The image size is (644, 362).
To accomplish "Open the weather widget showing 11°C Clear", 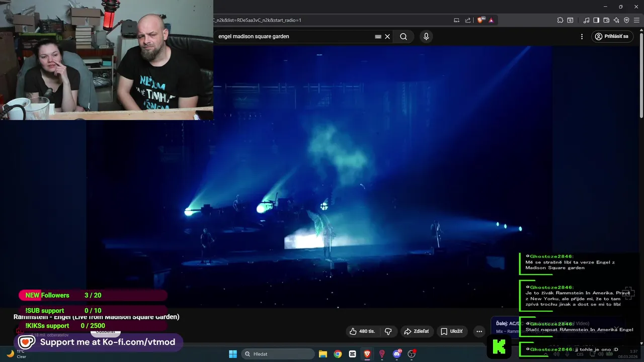I will click(16, 354).
